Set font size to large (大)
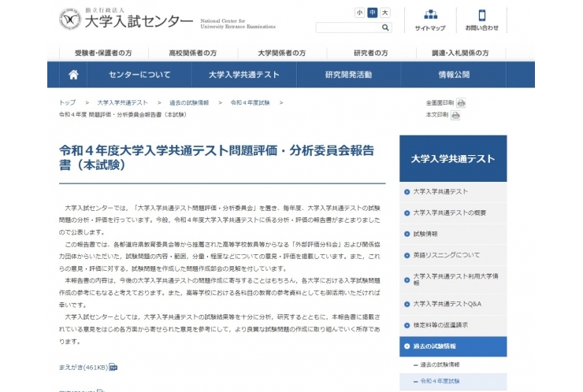The image size is (583, 392). 384,13
